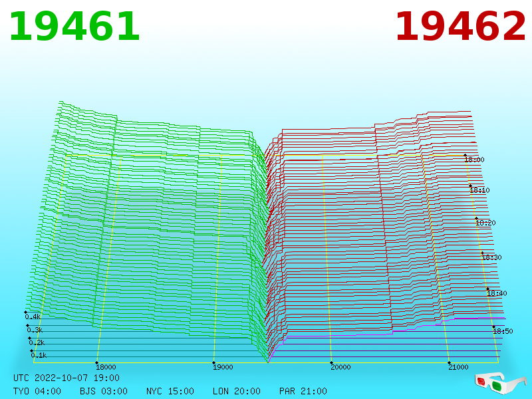Click the green bid price 19461
The width and height of the screenshot is (532, 399).
point(74,27)
